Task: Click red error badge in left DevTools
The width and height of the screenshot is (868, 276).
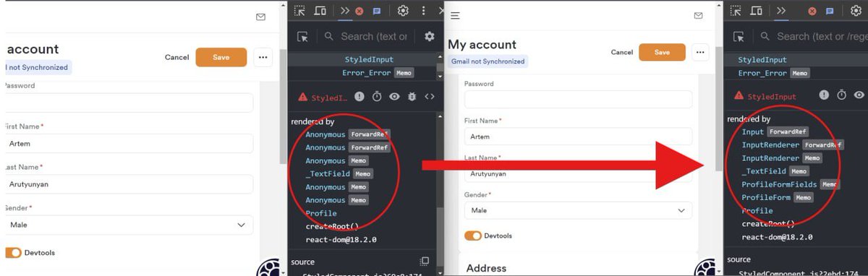Action: pyautogui.click(x=359, y=12)
